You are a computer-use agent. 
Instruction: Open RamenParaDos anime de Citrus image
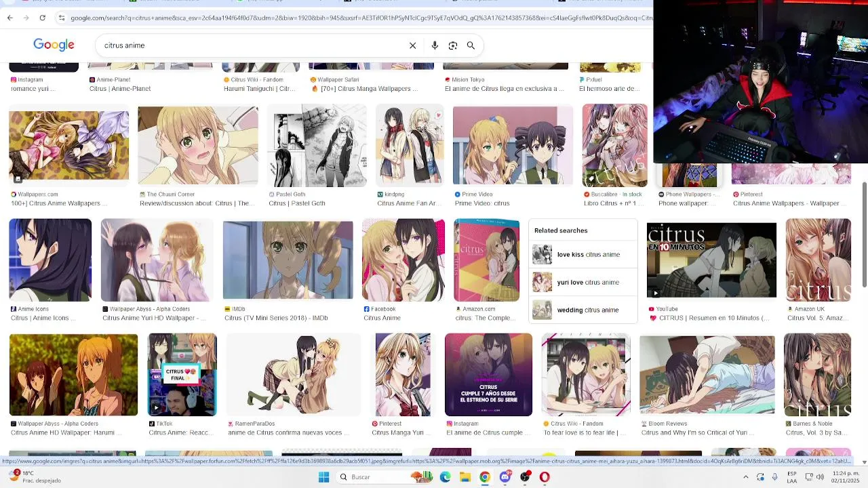tap(292, 374)
